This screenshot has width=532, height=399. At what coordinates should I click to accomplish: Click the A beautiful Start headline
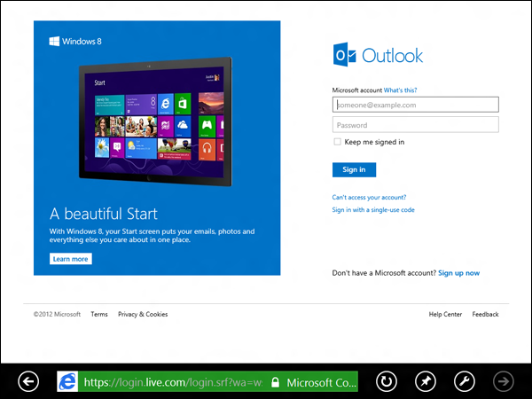(x=104, y=214)
